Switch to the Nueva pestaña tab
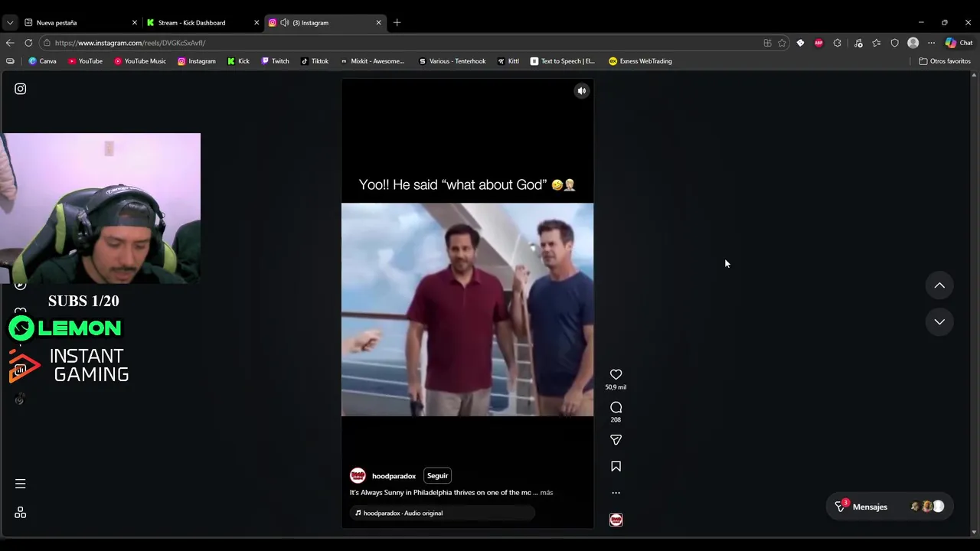Screen dimensions: 980x551 coord(80,23)
